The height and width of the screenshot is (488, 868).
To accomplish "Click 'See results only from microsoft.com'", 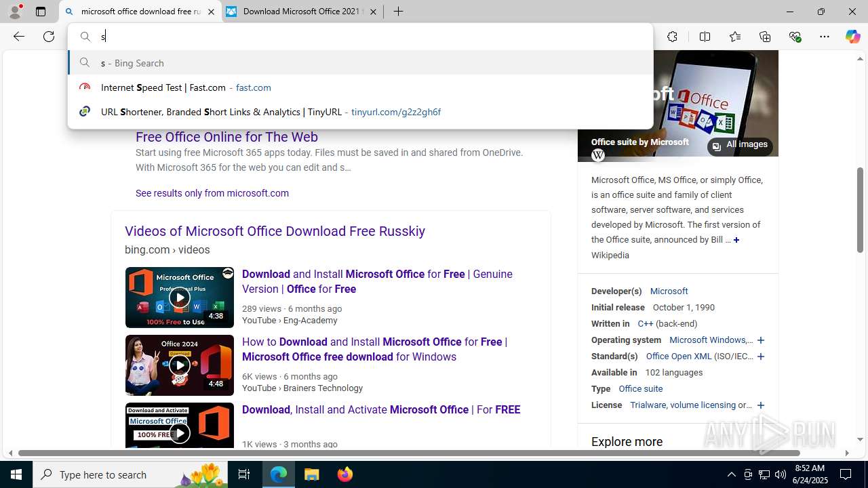I will [212, 193].
